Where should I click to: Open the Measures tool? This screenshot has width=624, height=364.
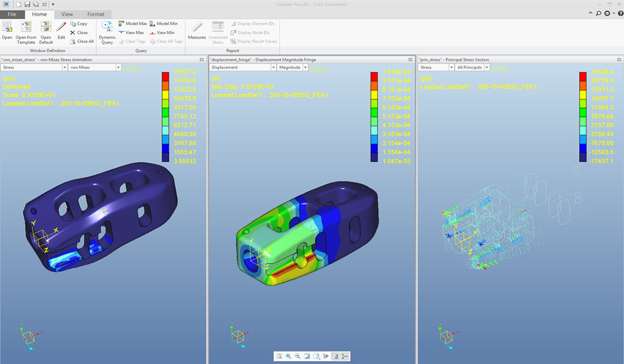pyautogui.click(x=197, y=30)
